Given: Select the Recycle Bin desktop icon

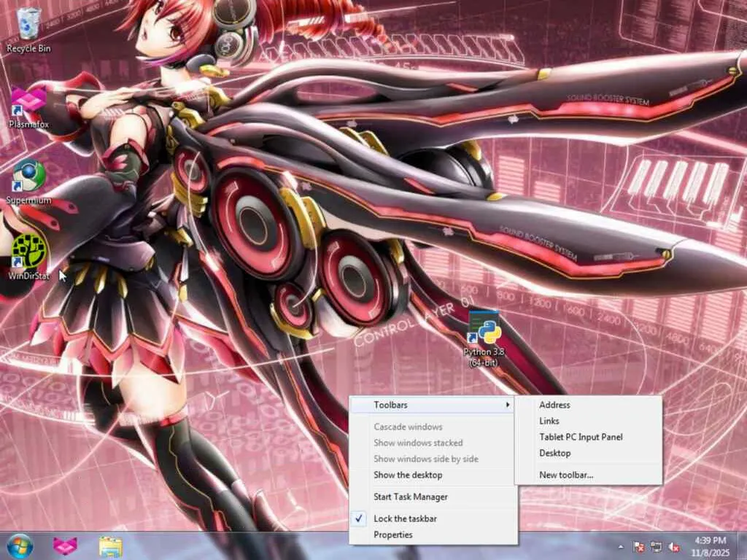Looking at the screenshot, I should (x=28, y=31).
